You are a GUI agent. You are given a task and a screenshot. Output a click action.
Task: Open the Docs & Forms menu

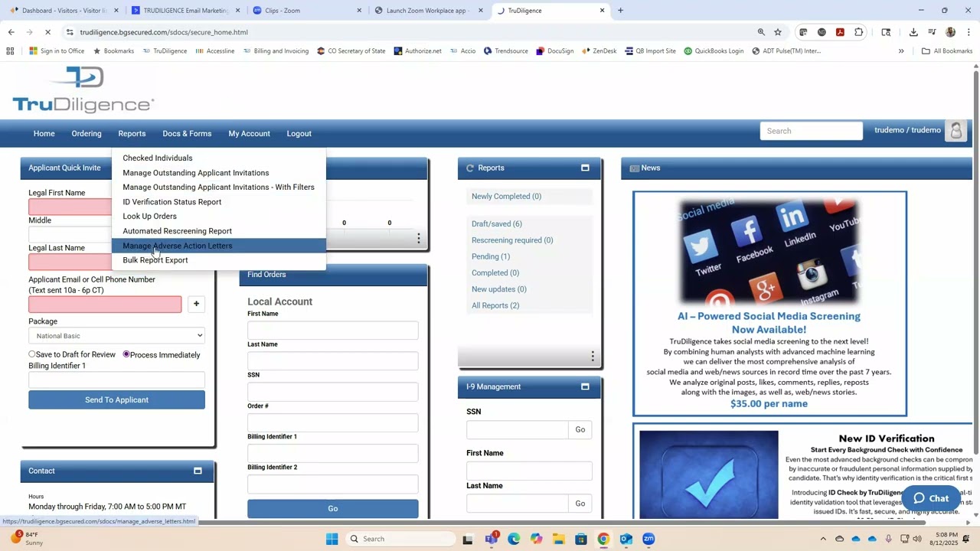pos(187,134)
